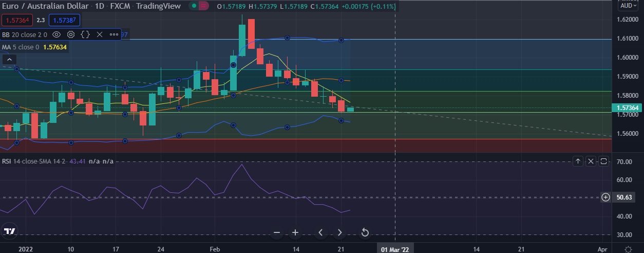The image size is (644, 253).
Task: Hide the Bollinger Bands indicator with eye icon
Action: (x=57, y=34)
